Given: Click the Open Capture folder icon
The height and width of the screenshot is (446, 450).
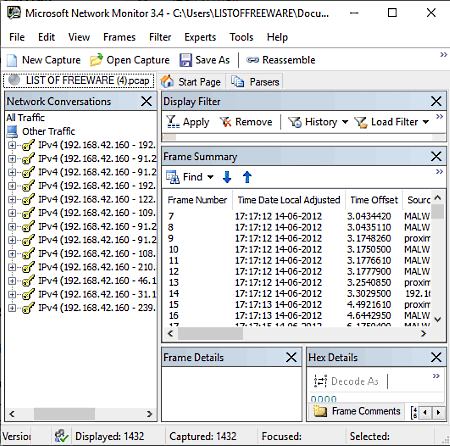Looking at the screenshot, I should 96,60.
